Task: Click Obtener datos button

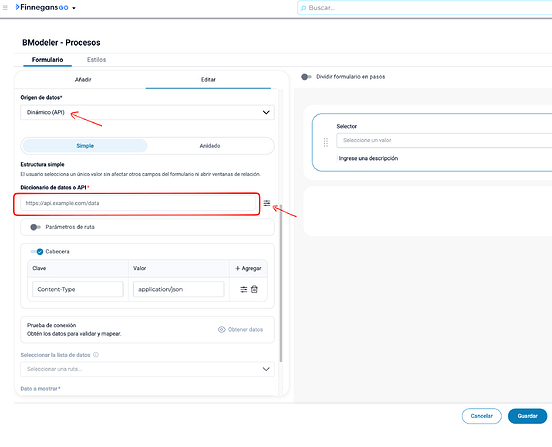Action: tap(241, 329)
